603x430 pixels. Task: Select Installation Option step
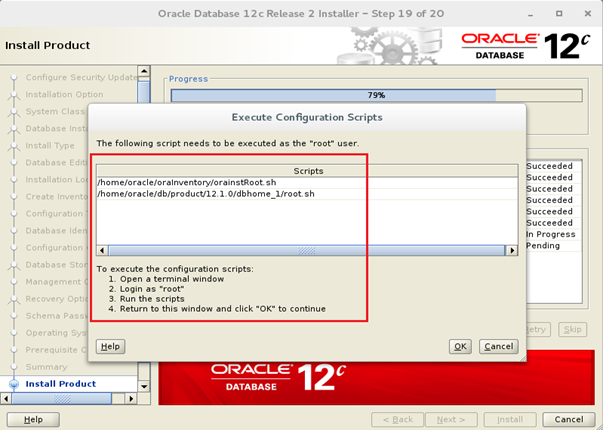tap(64, 95)
